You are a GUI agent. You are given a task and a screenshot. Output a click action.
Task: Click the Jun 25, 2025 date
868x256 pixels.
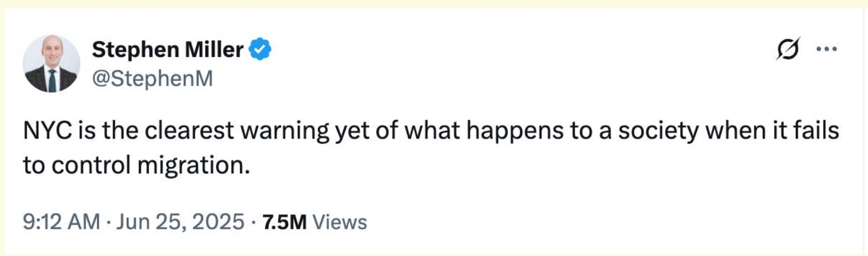pyautogui.click(x=180, y=222)
